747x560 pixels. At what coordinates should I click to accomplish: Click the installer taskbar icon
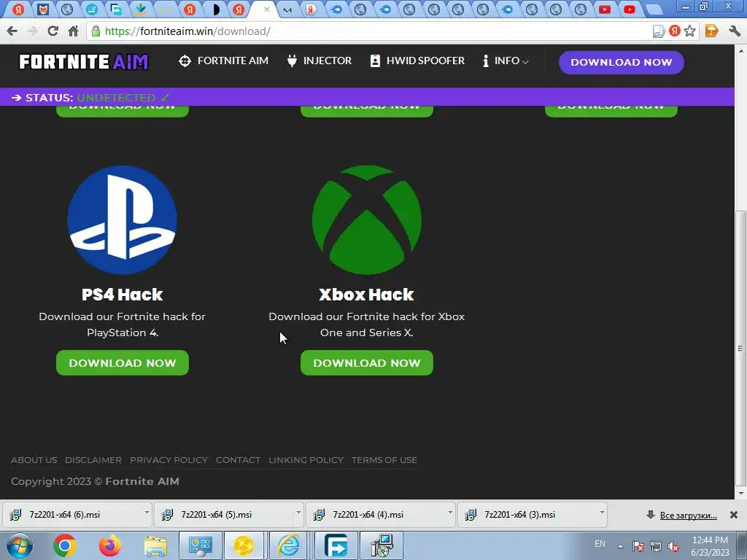pyautogui.click(x=382, y=545)
